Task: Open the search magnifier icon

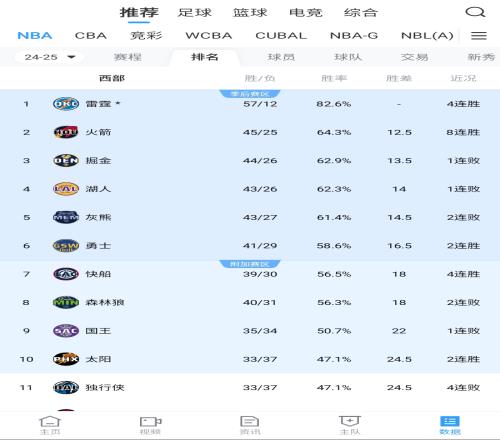Action: 475,12
